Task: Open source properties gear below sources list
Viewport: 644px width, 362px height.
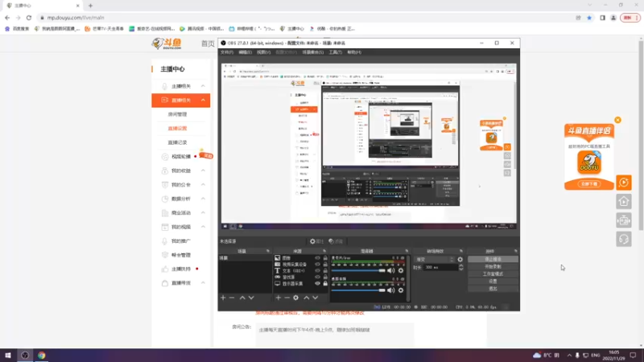Action: 295,298
